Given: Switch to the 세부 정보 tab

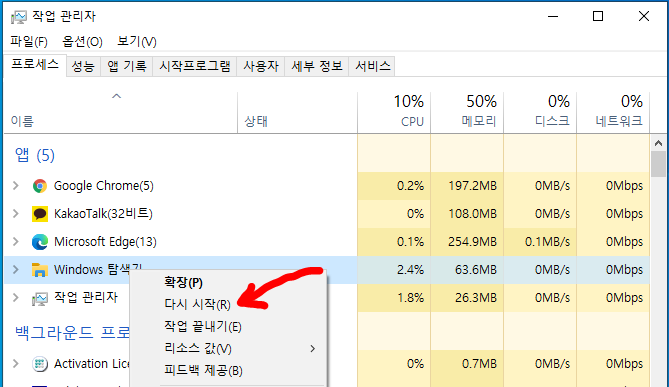Looking at the screenshot, I should tap(317, 66).
